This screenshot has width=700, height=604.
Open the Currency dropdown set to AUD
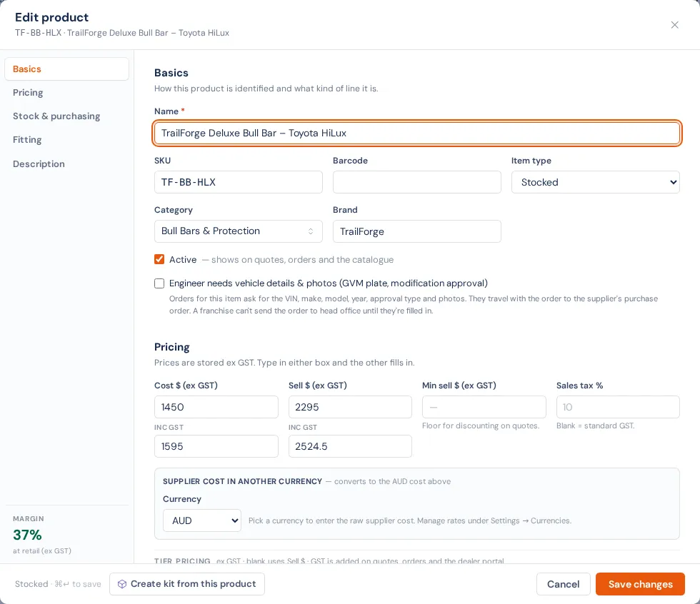click(x=201, y=520)
